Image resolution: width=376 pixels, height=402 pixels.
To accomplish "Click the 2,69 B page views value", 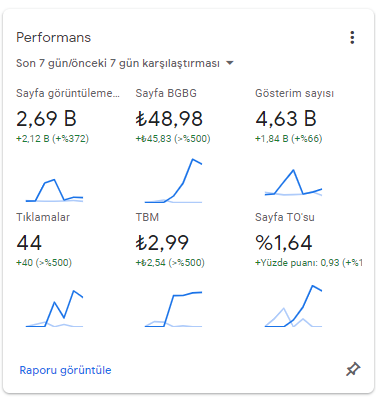I will click(x=46, y=119).
